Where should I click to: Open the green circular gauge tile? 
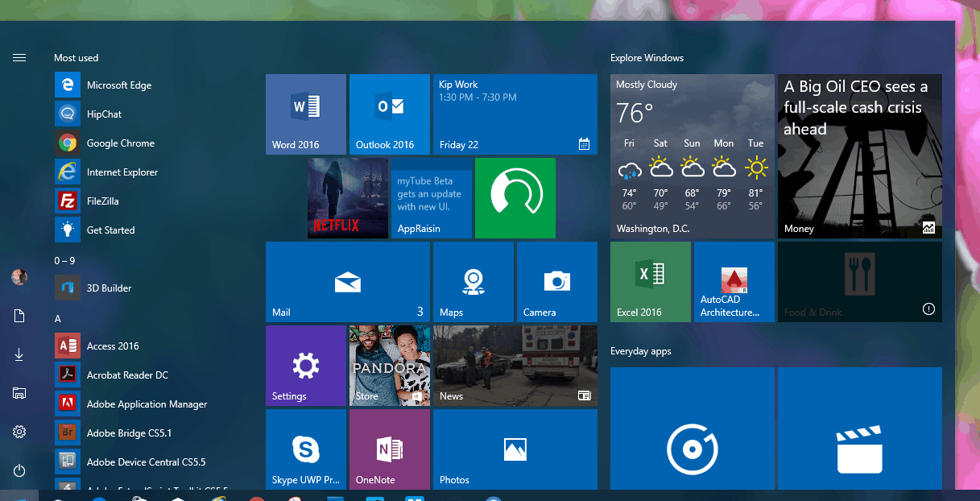pyautogui.click(x=515, y=198)
